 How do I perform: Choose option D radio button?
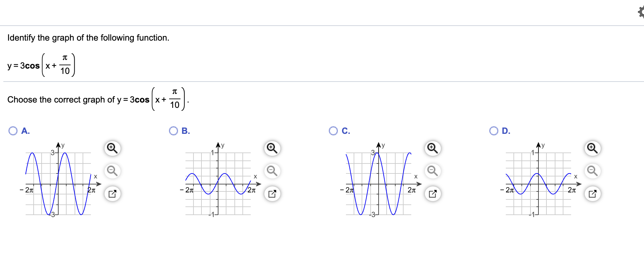pyautogui.click(x=494, y=131)
